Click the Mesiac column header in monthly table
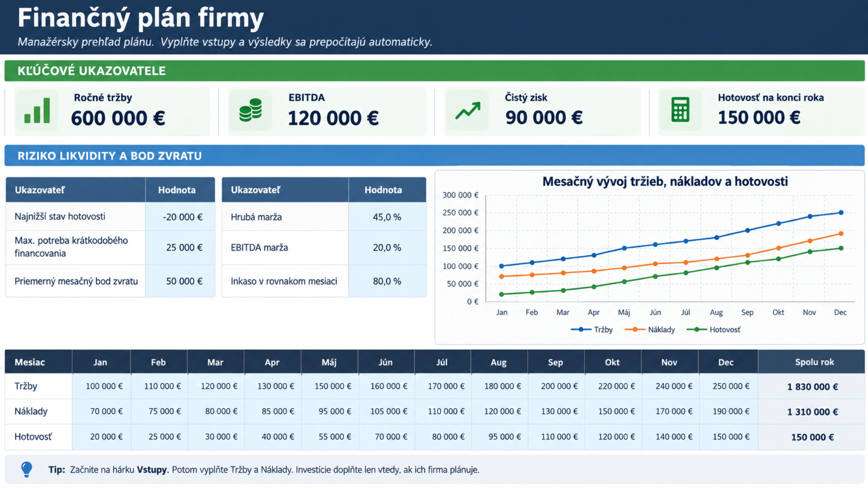Screen dimensions: 868x488 (38, 362)
